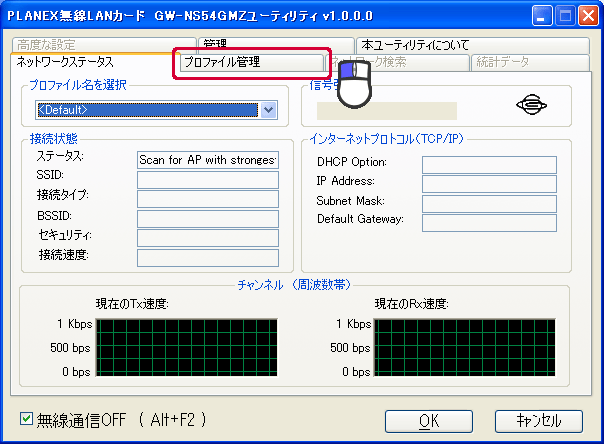Expand the profile name dropdown arrow

269,110
